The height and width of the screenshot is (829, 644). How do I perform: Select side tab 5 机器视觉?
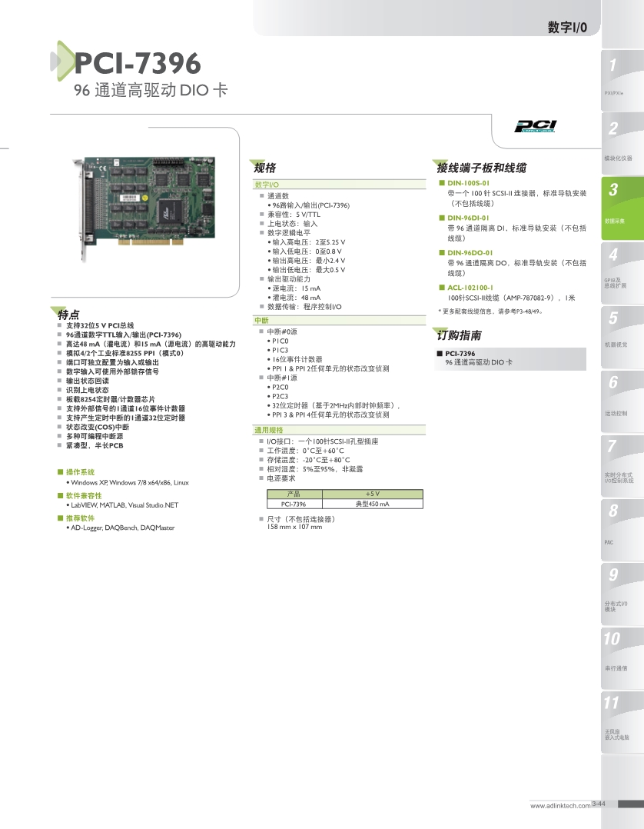(x=622, y=337)
